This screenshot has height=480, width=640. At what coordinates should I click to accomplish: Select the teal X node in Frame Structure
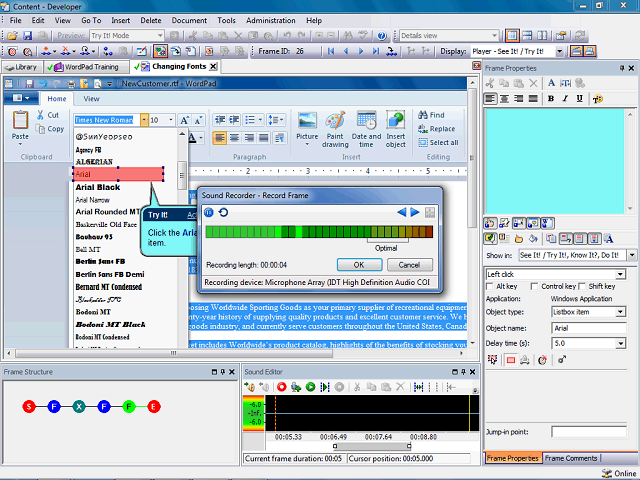79,407
